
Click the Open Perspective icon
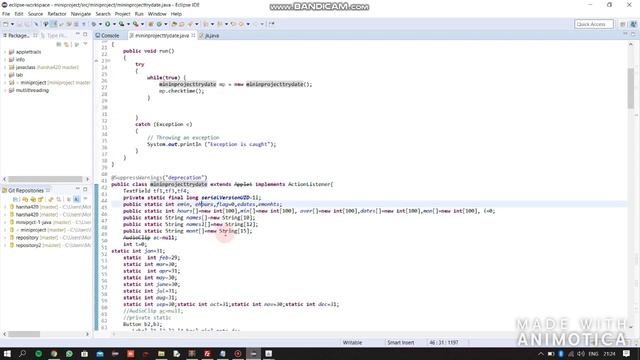(623, 24)
